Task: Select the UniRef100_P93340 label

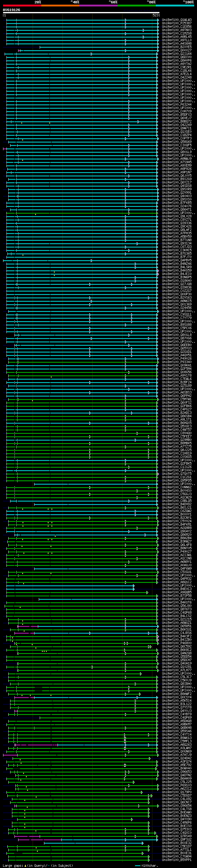Action: coord(177,362)
